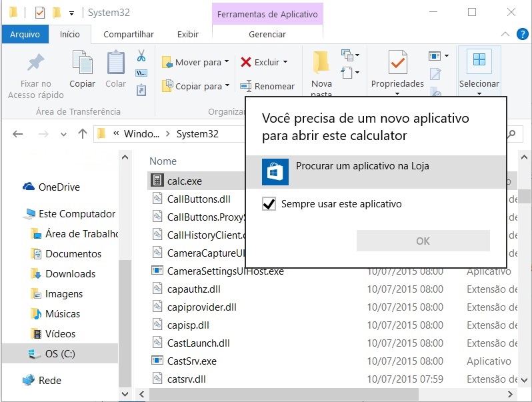532x402 pixels.
Task: Switch to the Compartilhar tab
Action: (x=129, y=34)
